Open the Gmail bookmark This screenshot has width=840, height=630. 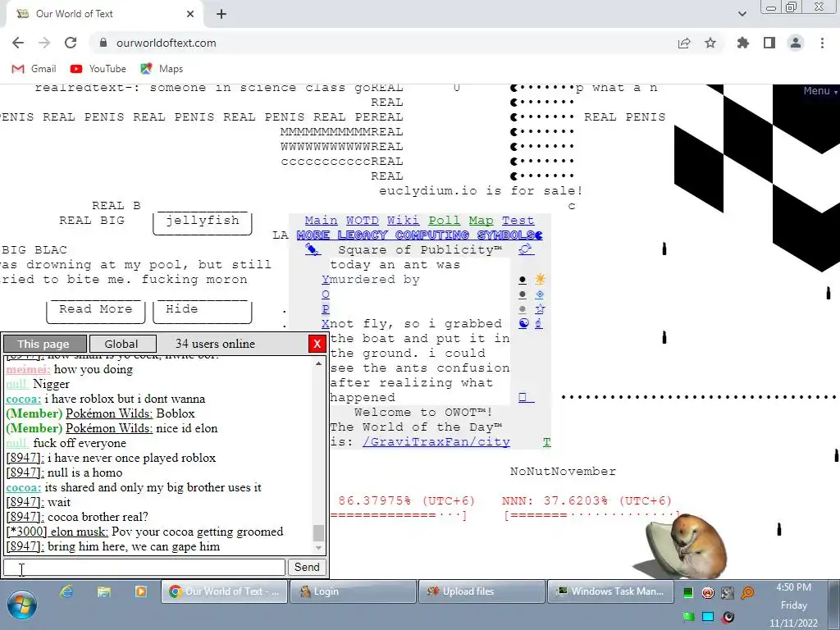click(34, 69)
